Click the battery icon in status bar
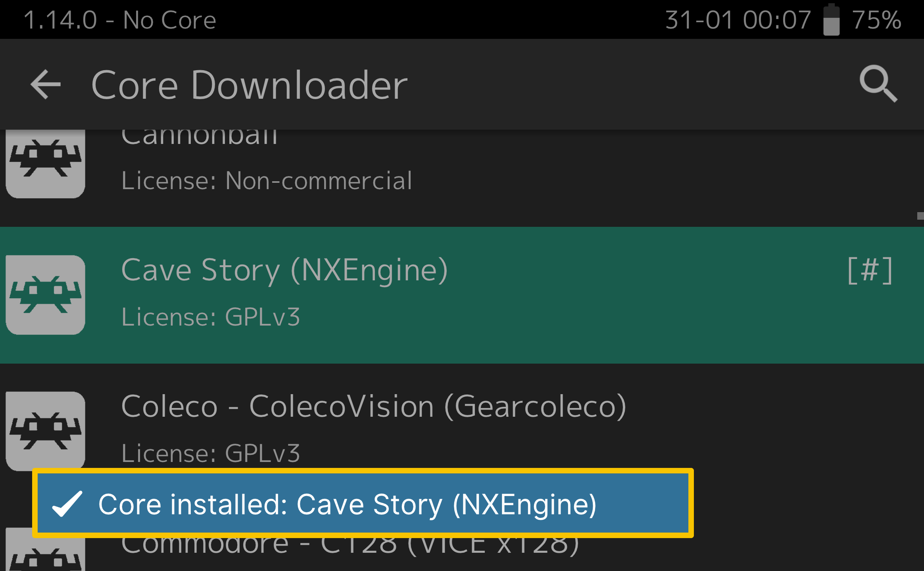The image size is (924, 571). 831,20
